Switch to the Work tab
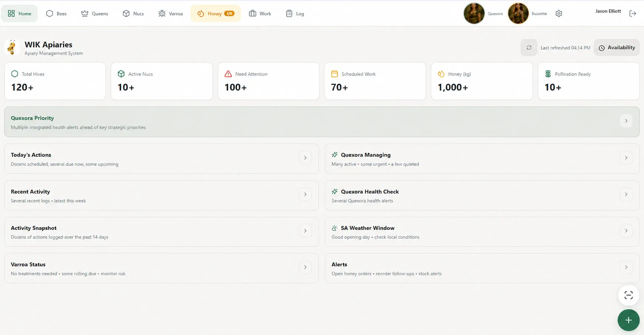The image size is (644, 335). click(x=260, y=14)
